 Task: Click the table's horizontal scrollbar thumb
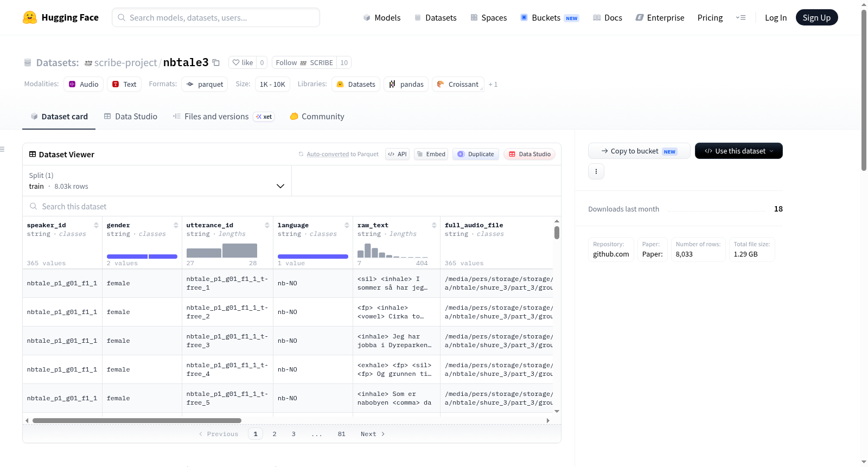[137, 420]
